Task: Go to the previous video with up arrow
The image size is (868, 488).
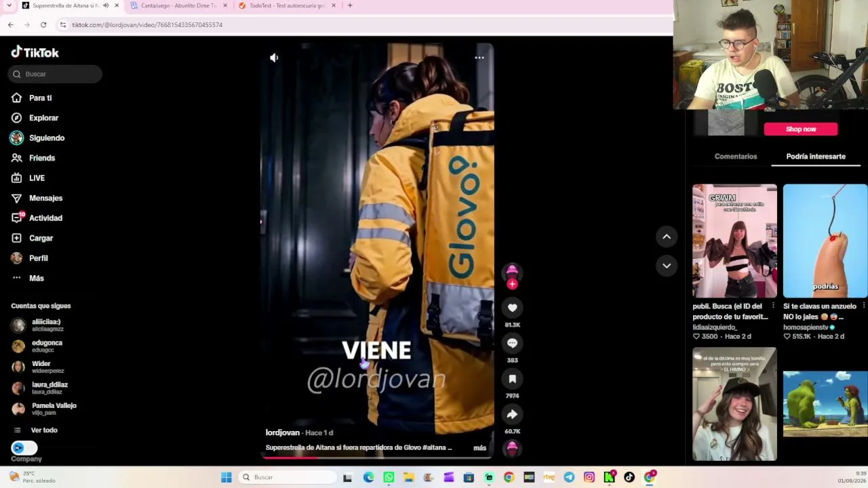Action: (667, 237)
